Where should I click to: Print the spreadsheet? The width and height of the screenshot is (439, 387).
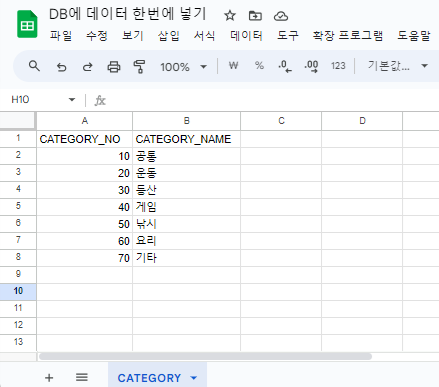114,67
